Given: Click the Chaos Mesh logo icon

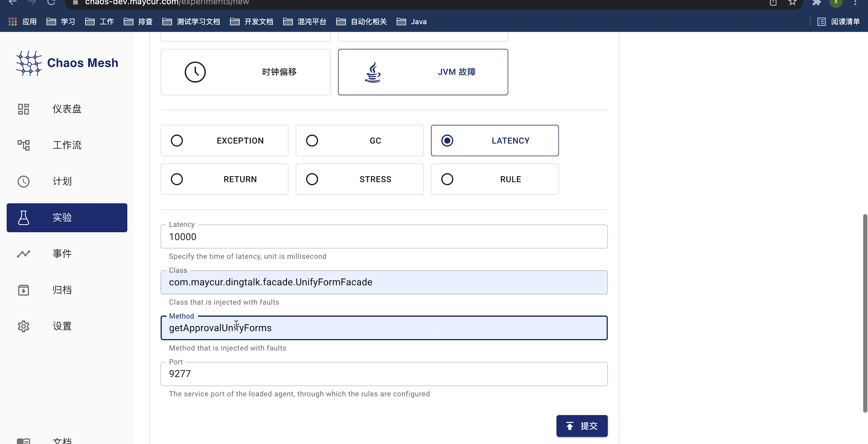Looking at the screenshot, I should click(x=29, y=63).
